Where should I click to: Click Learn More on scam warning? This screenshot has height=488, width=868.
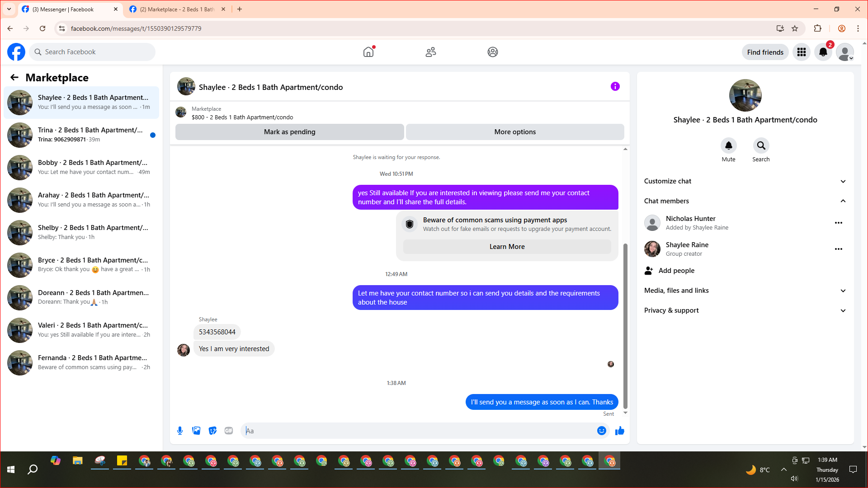coord(507,247)
